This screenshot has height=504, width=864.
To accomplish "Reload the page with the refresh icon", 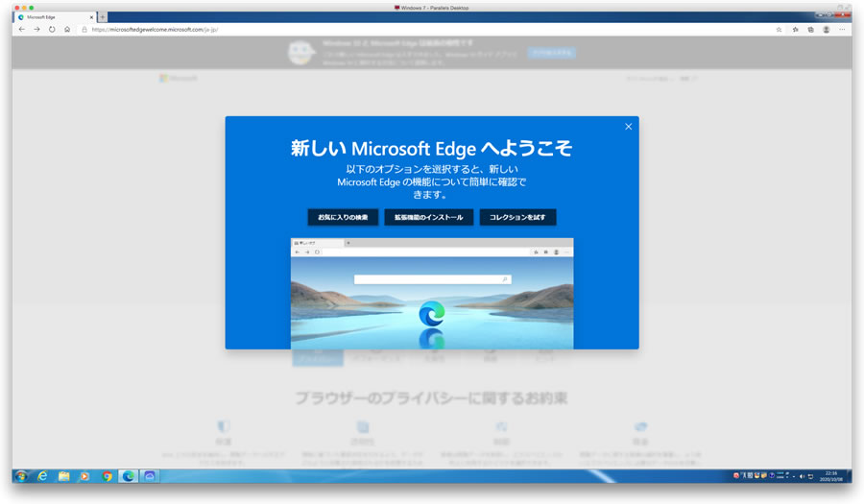I will [x=52, y=29].
